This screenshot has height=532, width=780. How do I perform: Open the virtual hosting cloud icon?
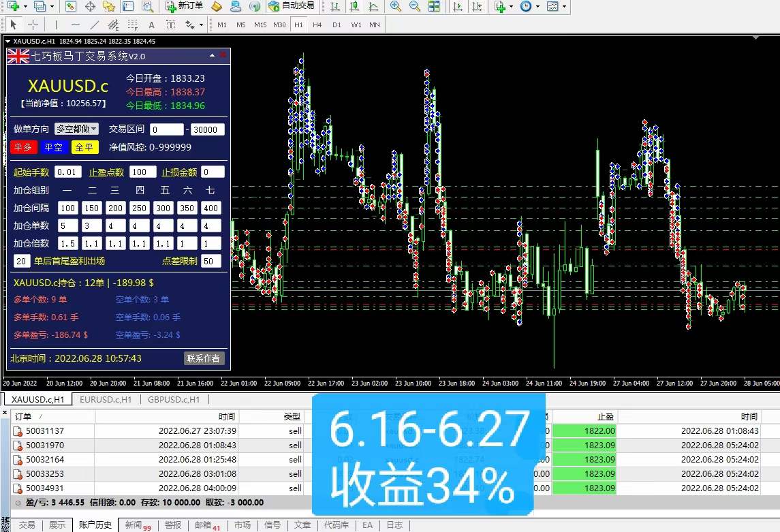click(236, 6)
